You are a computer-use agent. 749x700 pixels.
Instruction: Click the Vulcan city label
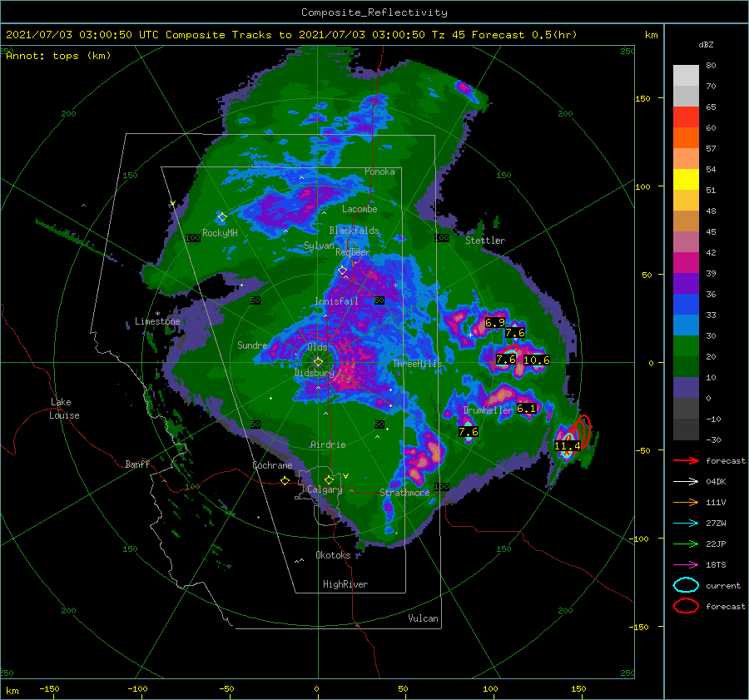click(x=424, y=618)
